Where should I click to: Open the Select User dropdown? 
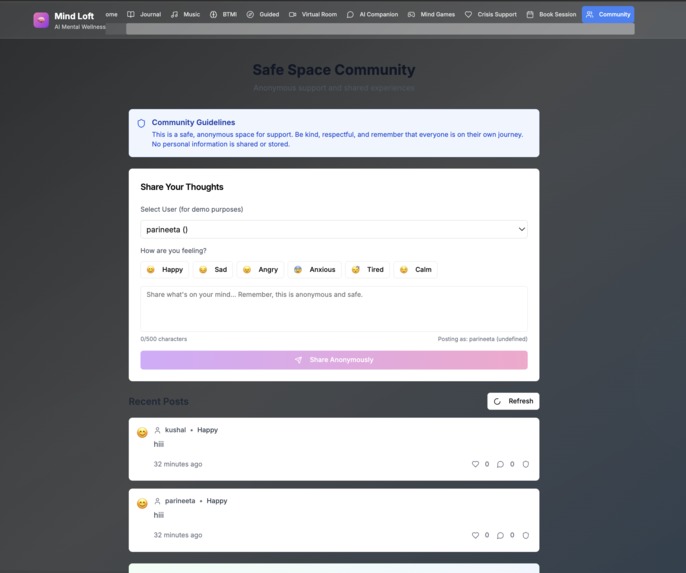tap(334, 230)
